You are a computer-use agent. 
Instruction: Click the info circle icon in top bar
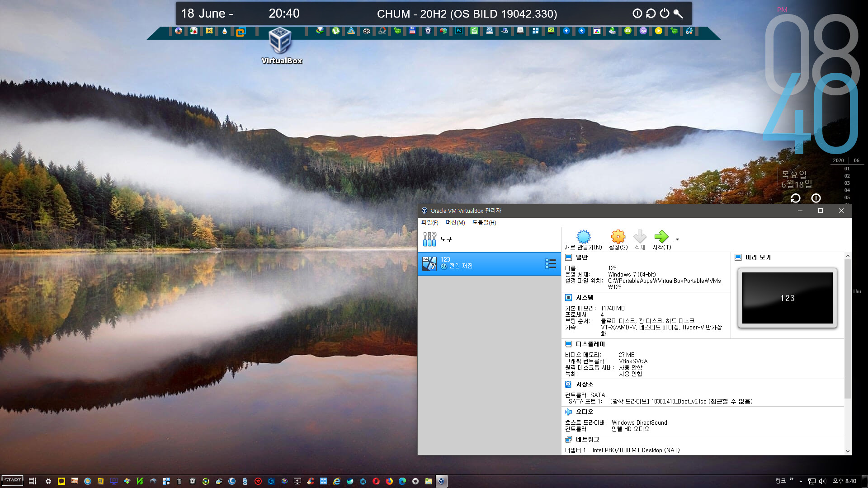(637, 14)
